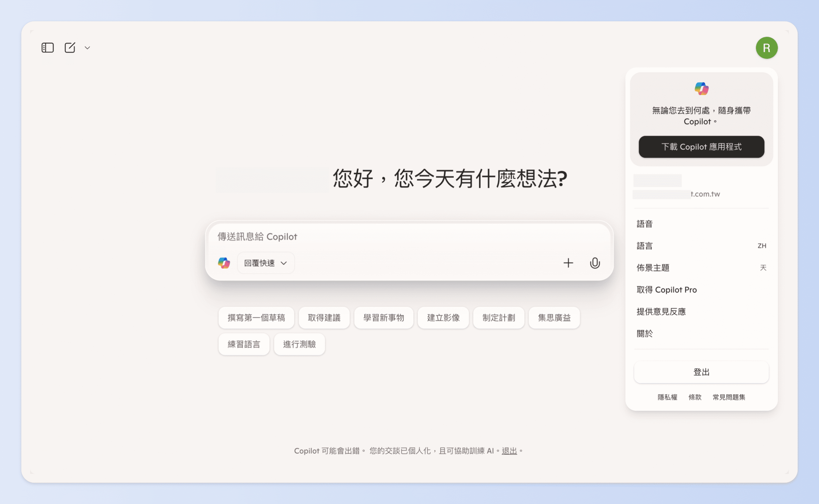The height and width of the screenshot is (504, 819).
Task: Open the 關於 about entry
Action: [x=701, y=334]
